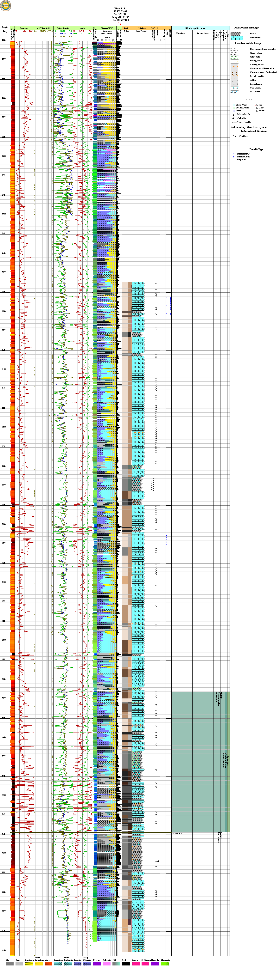
Task: Click the Trace Fossils symbol
Action: tap(233, 122)
